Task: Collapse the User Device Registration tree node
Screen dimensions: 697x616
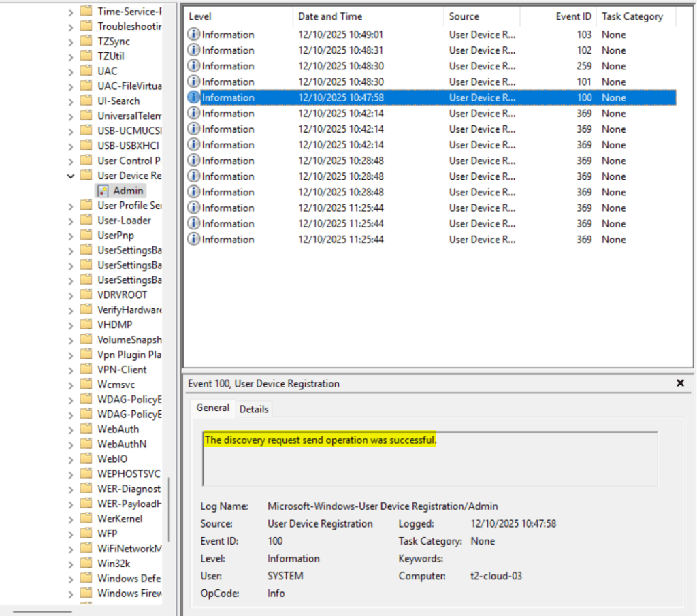Action: pyautogui.click(x=70, y=176)
